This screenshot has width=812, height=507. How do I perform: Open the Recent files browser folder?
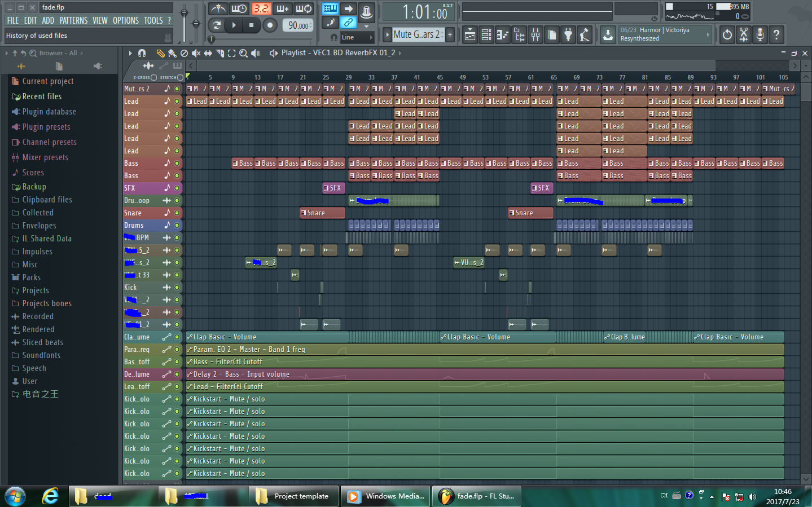(42, 96)
